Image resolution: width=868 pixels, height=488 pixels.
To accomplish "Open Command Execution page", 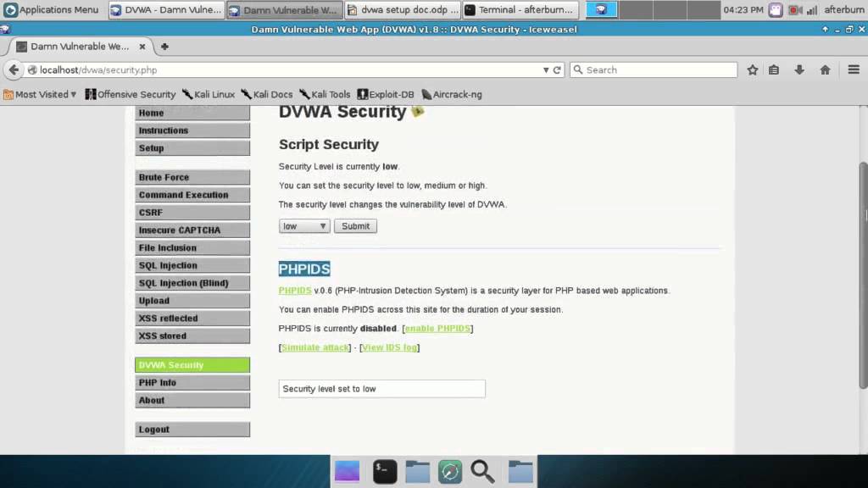I will click(x=192, y=195).
